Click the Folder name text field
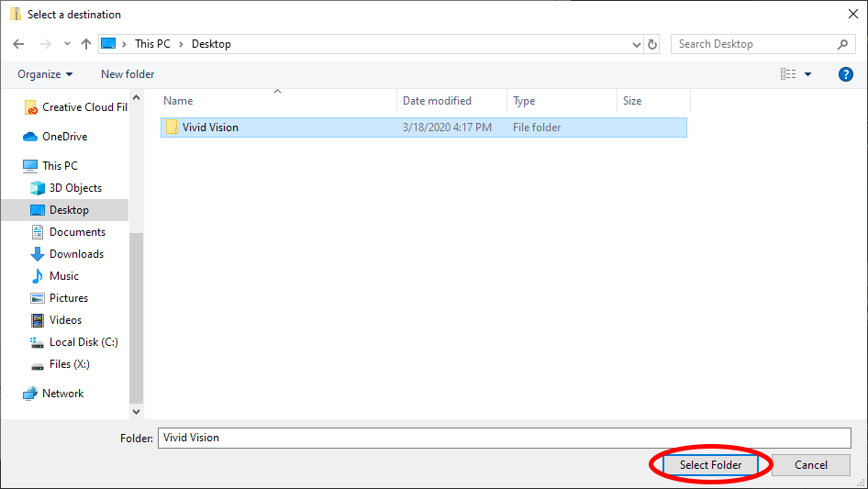Screen dimensions: 868x489 (505, 438)
